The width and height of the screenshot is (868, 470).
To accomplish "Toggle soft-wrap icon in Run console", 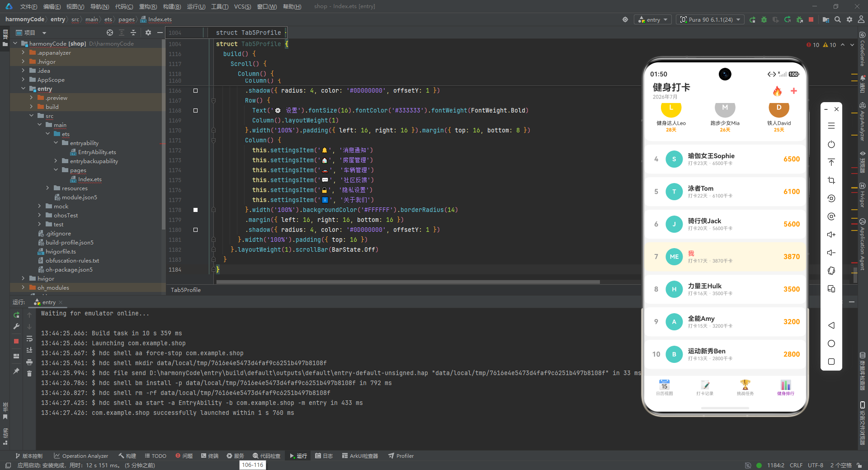I will pos(29,338).
